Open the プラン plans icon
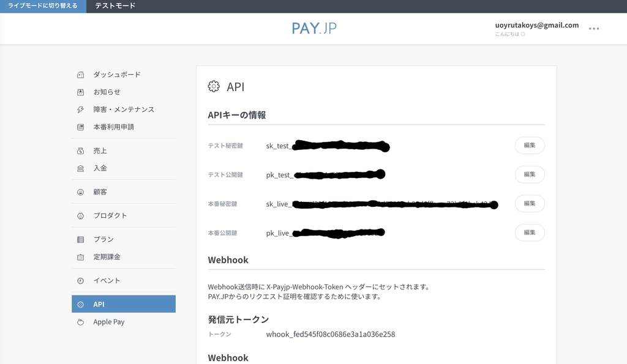The height and width of the screenshot is (364, 627). click(x=80, y=239)
